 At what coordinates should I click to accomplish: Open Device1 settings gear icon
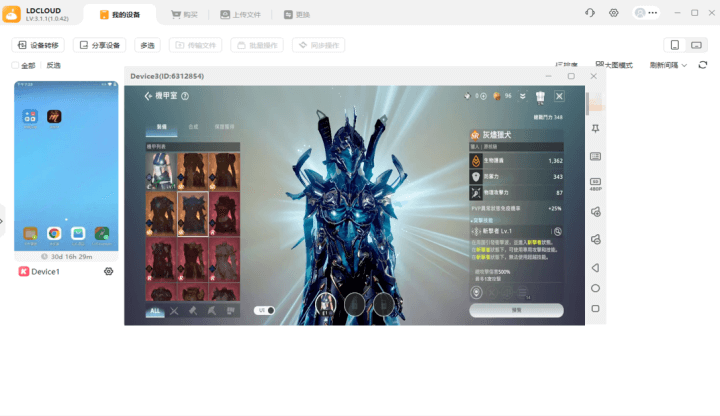108,271
